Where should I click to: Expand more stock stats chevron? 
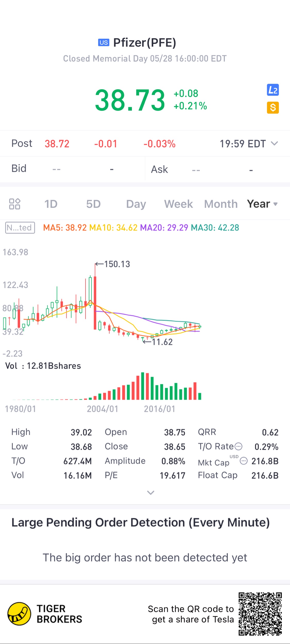(x=151, y=493)
